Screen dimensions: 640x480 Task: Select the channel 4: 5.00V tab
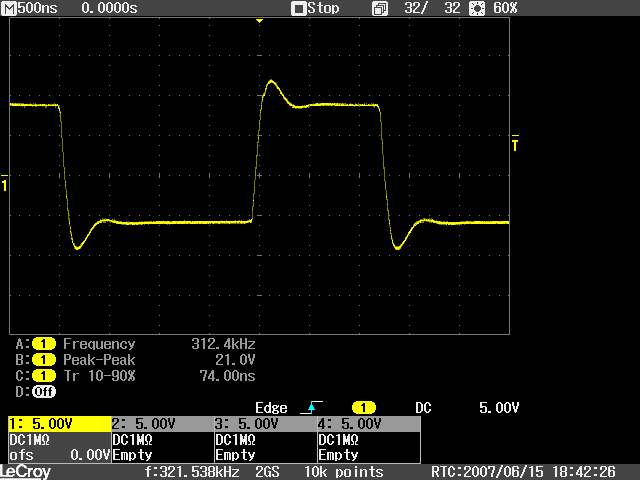pyautogui.click(x=369, y=424)
